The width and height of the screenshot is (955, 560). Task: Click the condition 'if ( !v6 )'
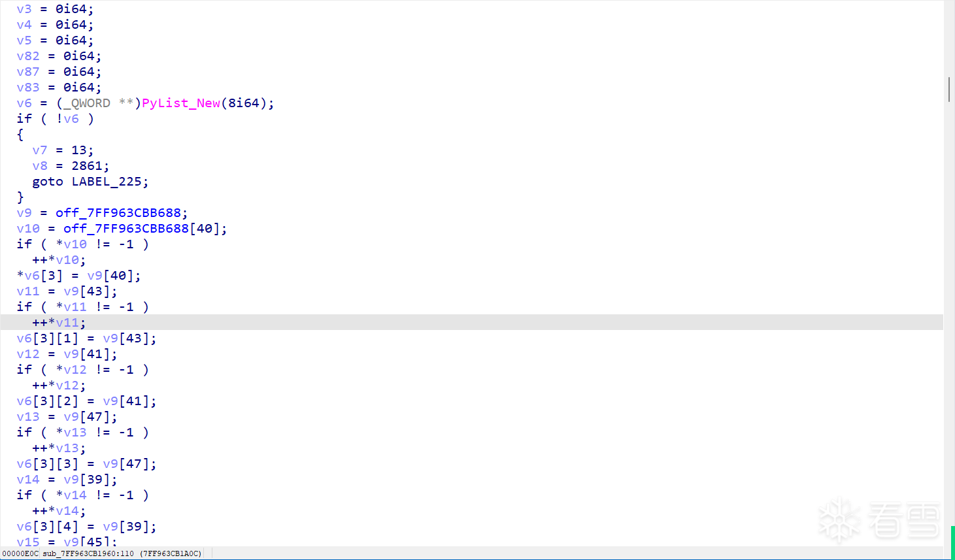tap(55, 119)
